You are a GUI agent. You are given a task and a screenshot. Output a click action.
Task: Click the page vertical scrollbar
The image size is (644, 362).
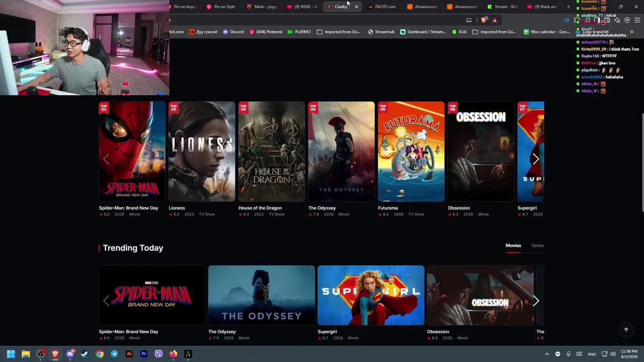642,163
